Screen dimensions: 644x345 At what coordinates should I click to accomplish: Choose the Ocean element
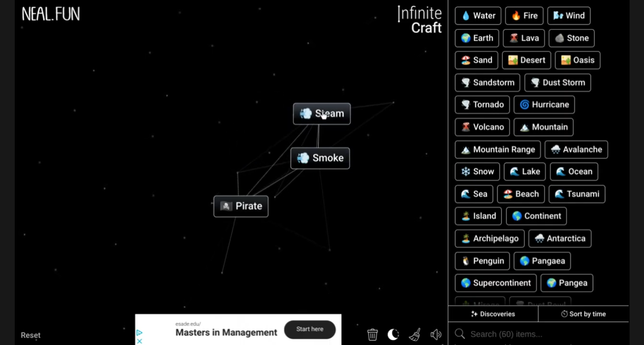pos(574,172)
